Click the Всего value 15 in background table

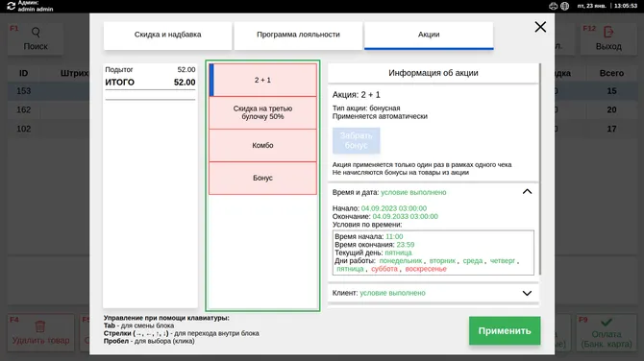click(611, 91)
